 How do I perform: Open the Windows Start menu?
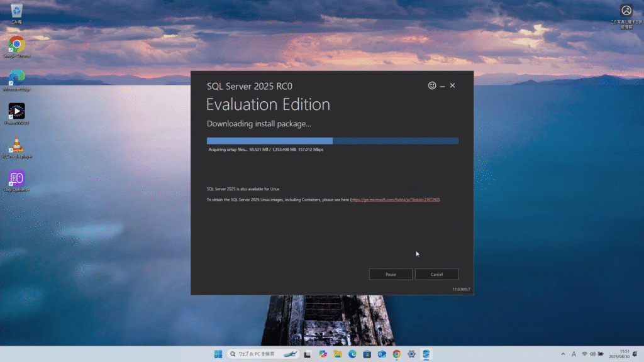coord(218,354)
